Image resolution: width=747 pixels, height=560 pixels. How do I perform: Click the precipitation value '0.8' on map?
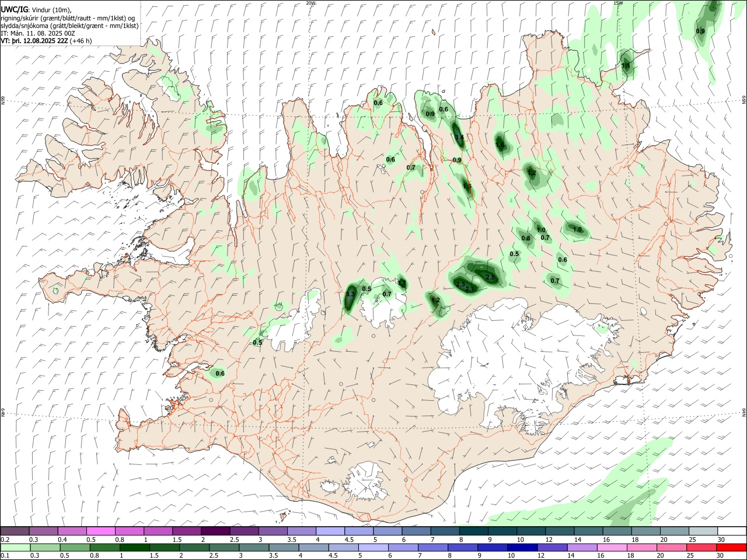point(526,238)
